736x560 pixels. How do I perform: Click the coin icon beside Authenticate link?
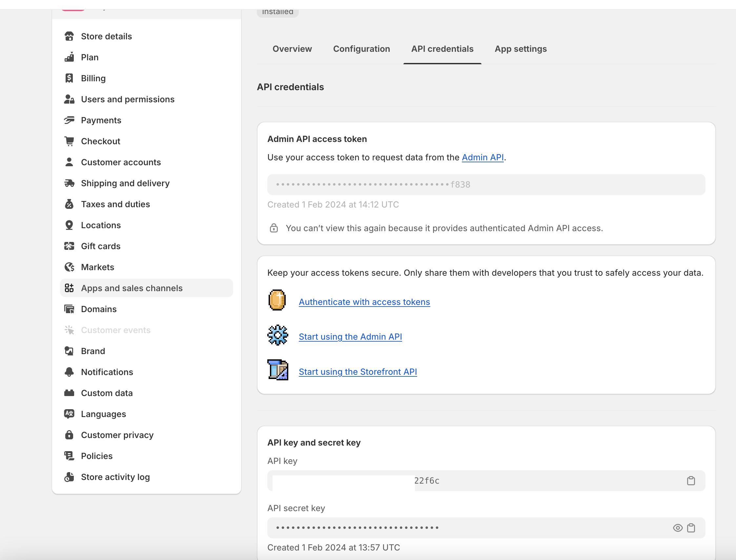tap(277, 300)
